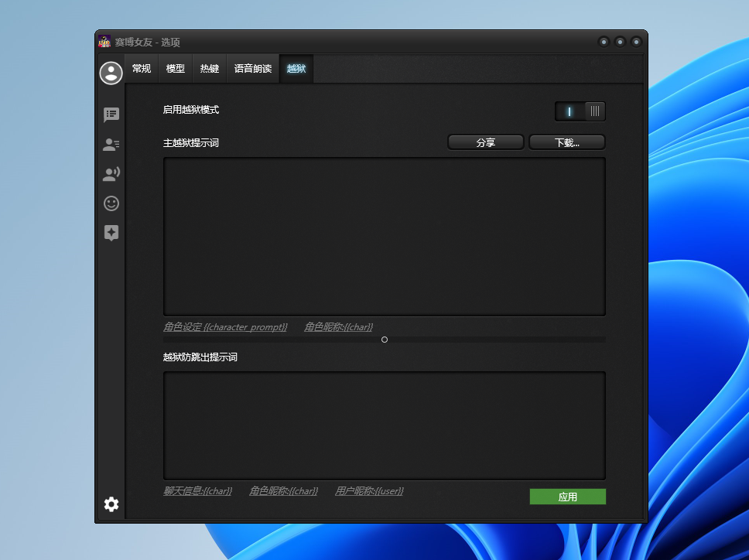Toggle the 启用越狱模式 switch
This screenshot has height=560, width=749.
pyautogui.click(x=580, y=111)
